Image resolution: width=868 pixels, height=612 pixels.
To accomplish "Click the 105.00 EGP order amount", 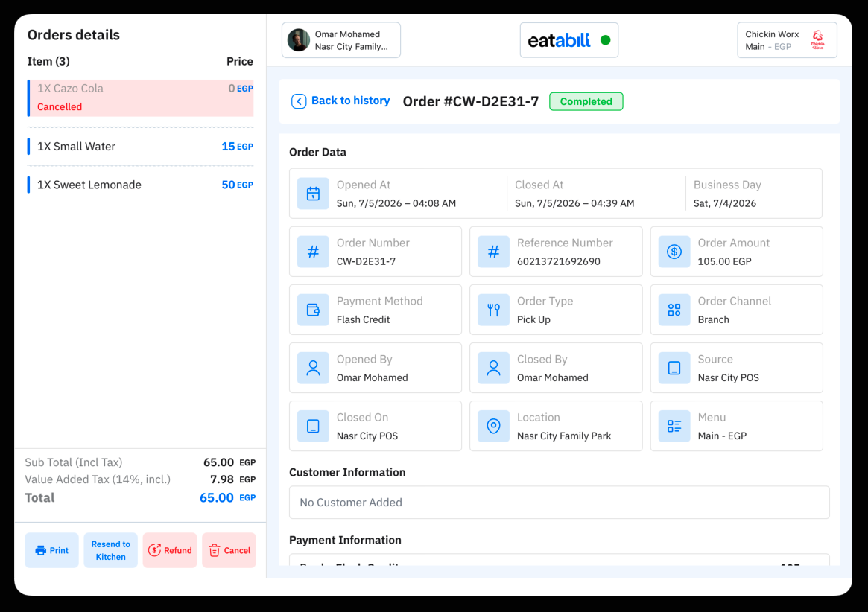I will [x=724, y=261].
